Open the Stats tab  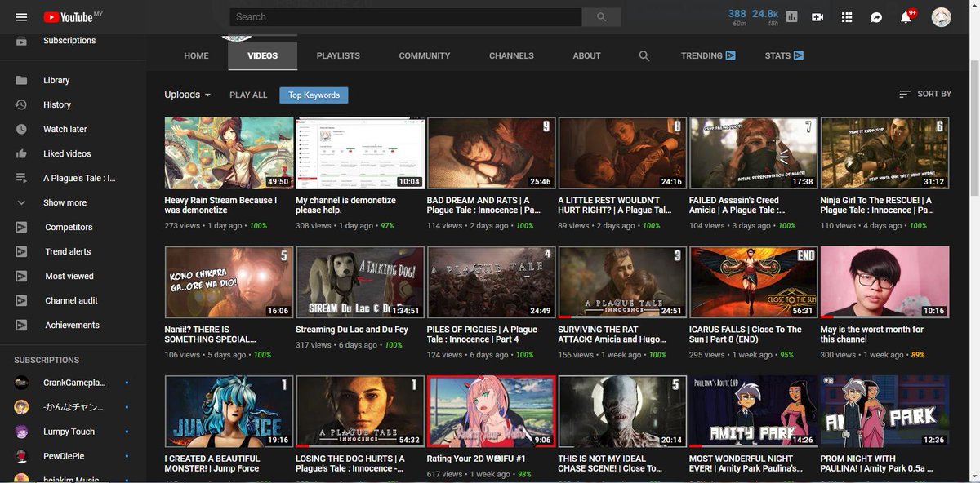pyautogui.click(x=784, y=56)
